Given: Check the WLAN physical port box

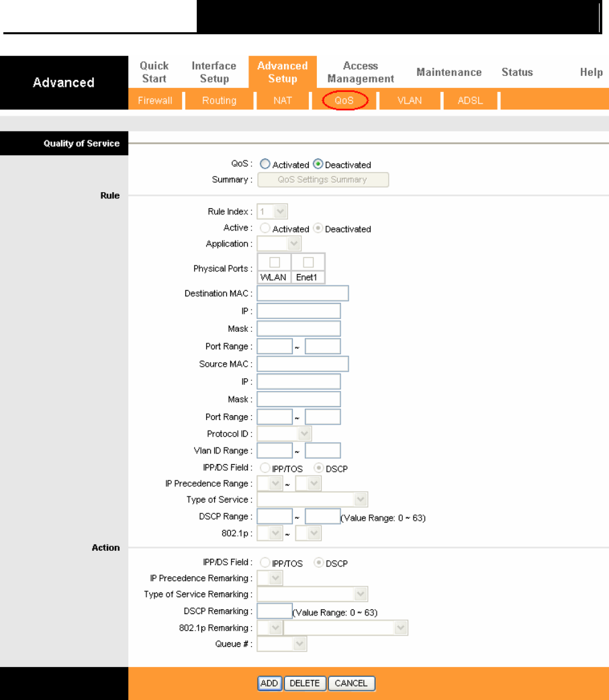Looking at the screenshot, I should pos(275,262).
